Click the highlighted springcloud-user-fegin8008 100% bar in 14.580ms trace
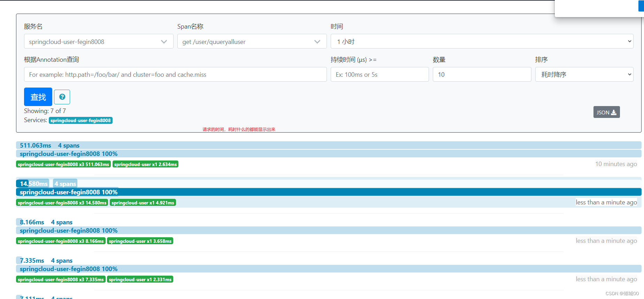This screenshot has width=644, height=299. [329, 192]
